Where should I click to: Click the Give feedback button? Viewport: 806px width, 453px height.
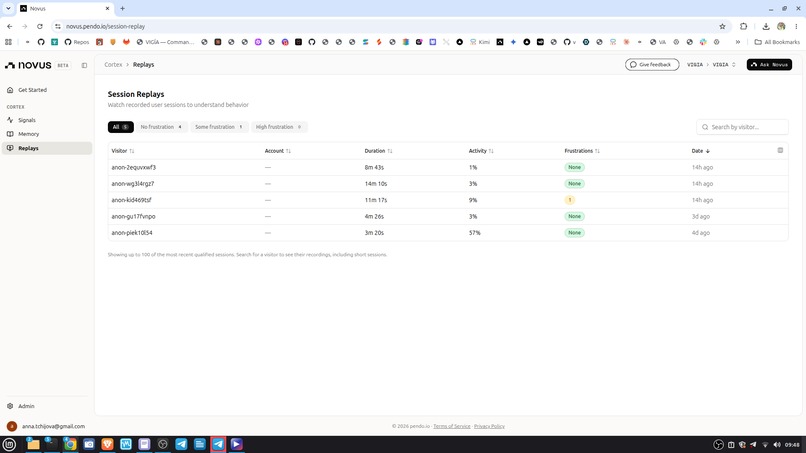(652, 65)
